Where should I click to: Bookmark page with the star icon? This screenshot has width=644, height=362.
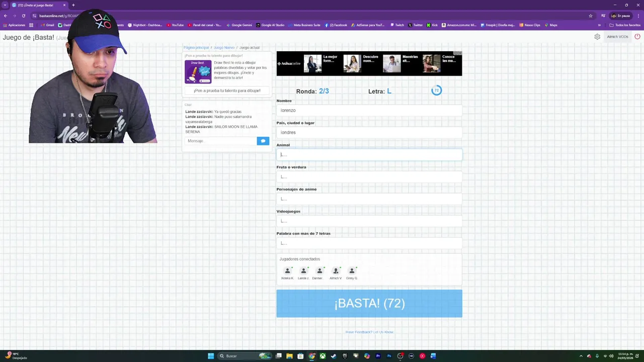591,16
